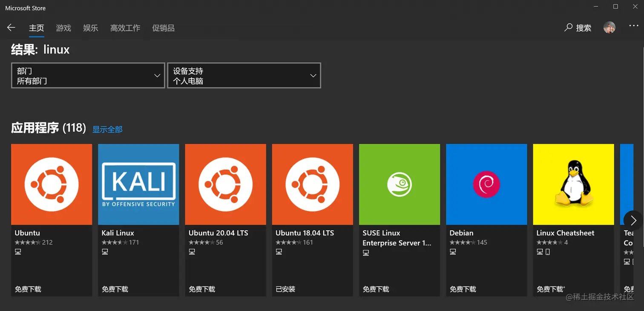Screen dimensions: 644x311
Task: Open the Ubuntu 18.04 LTS title text
Action: coord(305,233)
